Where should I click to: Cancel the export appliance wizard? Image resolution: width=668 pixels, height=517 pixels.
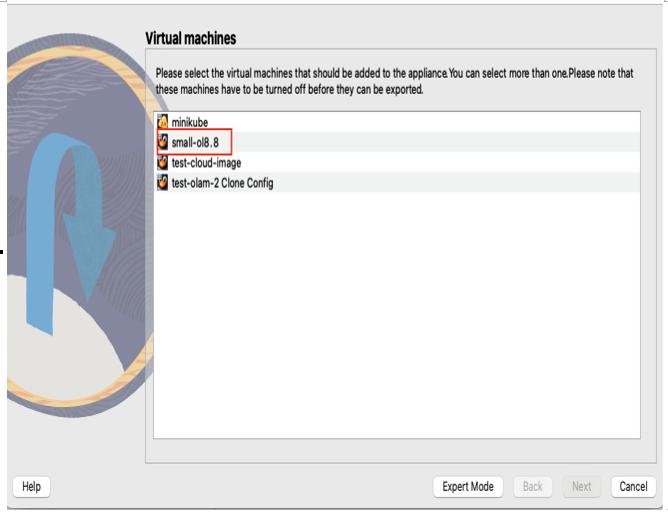coord(633,486)
